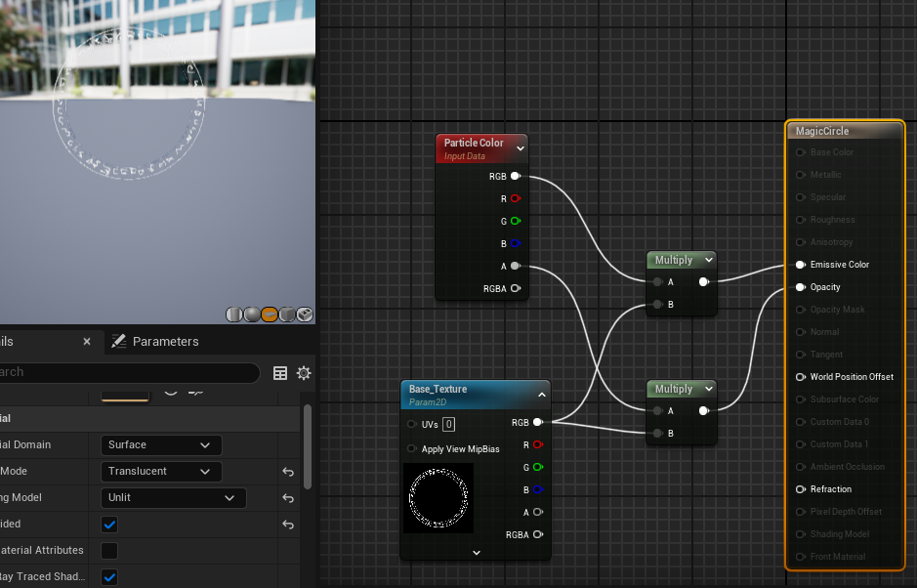The image size is (917, 588).
Task: Toggle the Ray Traced Shadows checkbox
Action: pos(110,577)
